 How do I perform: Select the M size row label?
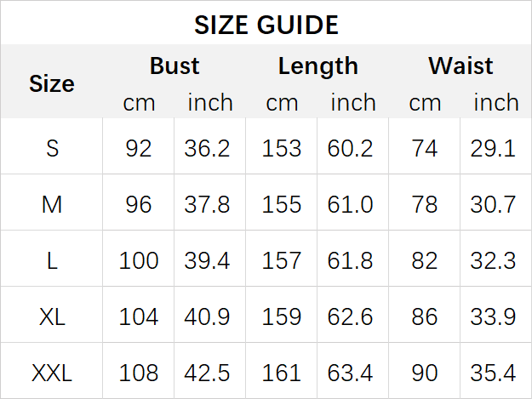point(52,204)
